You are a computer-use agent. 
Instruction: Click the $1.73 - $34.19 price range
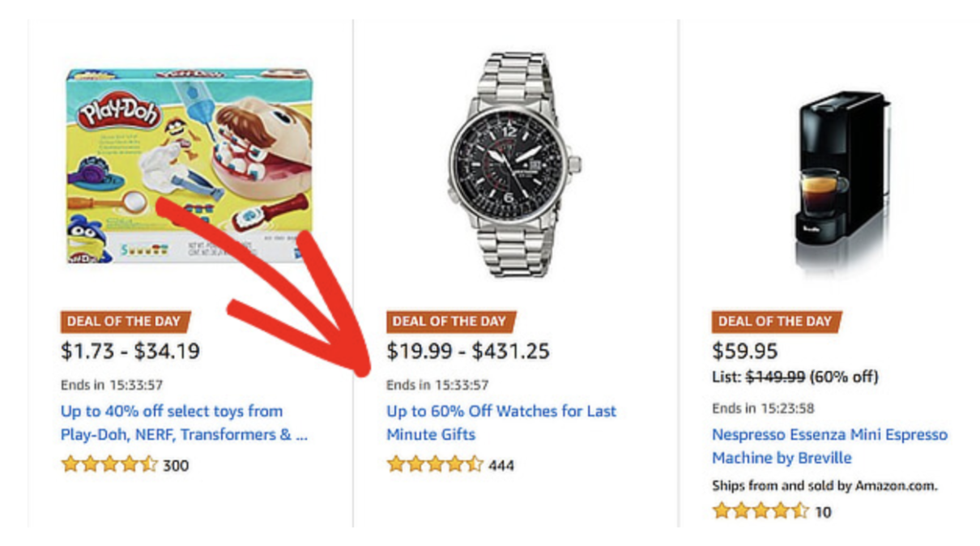(130, 352)
